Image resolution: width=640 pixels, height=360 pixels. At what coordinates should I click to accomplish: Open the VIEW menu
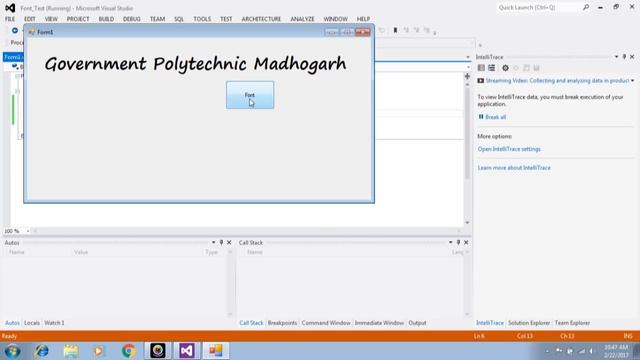51,19
